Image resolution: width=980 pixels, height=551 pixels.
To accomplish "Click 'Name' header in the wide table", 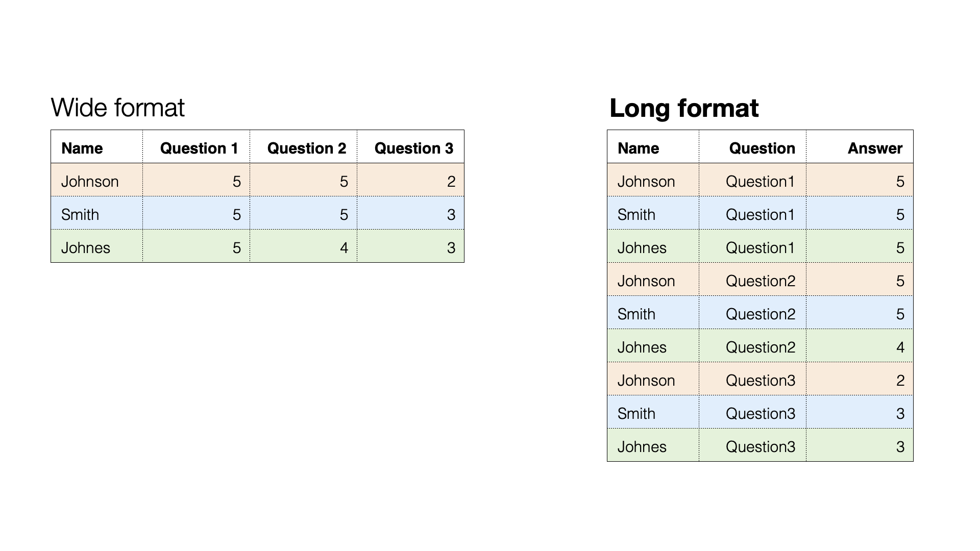I will point(82,148).
